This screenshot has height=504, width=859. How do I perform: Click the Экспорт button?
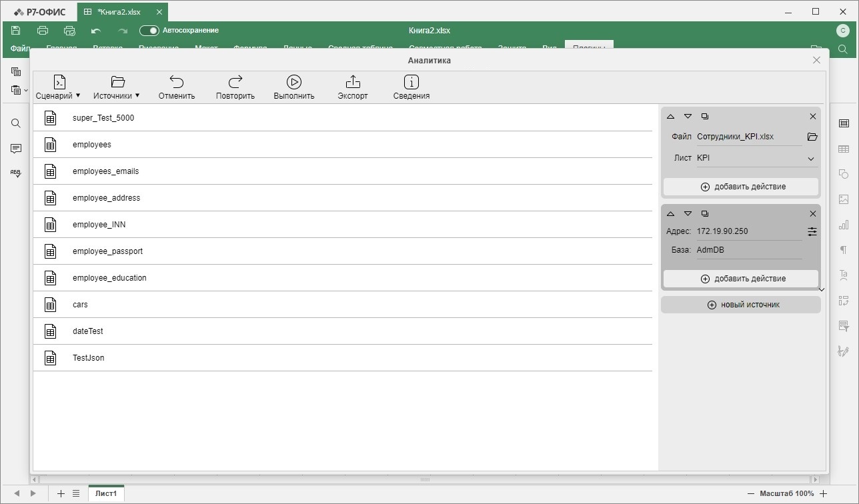353,87
